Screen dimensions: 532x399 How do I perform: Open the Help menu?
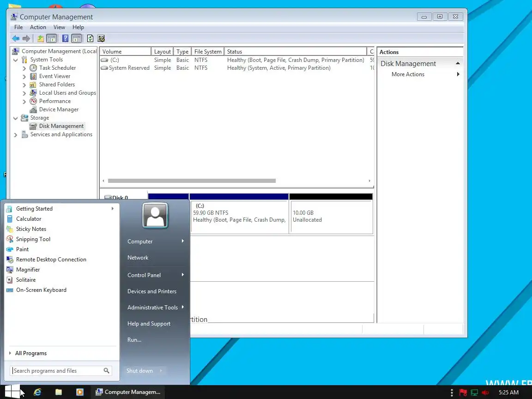78,27
